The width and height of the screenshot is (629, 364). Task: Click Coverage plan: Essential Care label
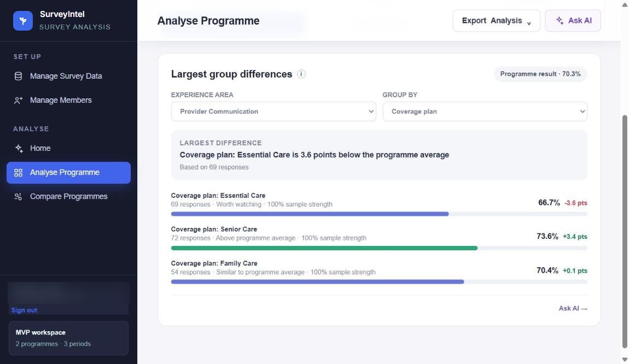pos(218,196)
